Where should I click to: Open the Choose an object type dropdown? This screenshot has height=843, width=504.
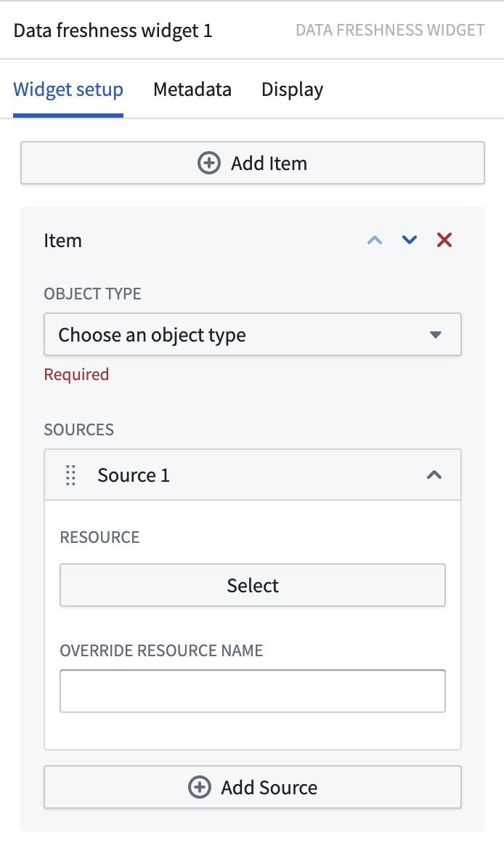point(253,334)
